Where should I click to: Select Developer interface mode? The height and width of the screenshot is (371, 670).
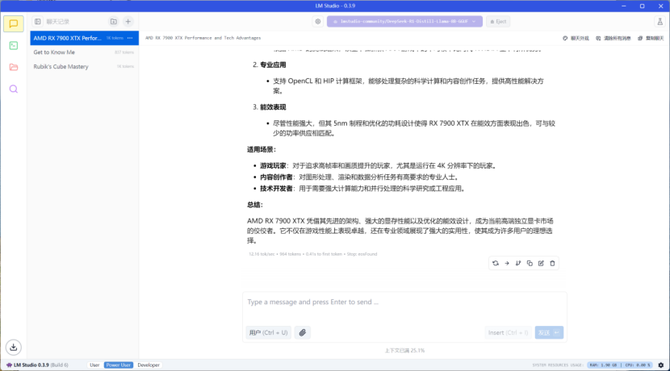[x=148, y=365]
